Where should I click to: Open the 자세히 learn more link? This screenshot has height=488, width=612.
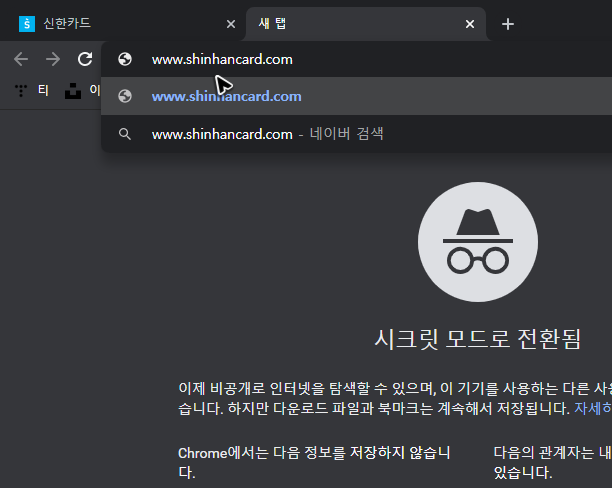(x=593, y=408)
